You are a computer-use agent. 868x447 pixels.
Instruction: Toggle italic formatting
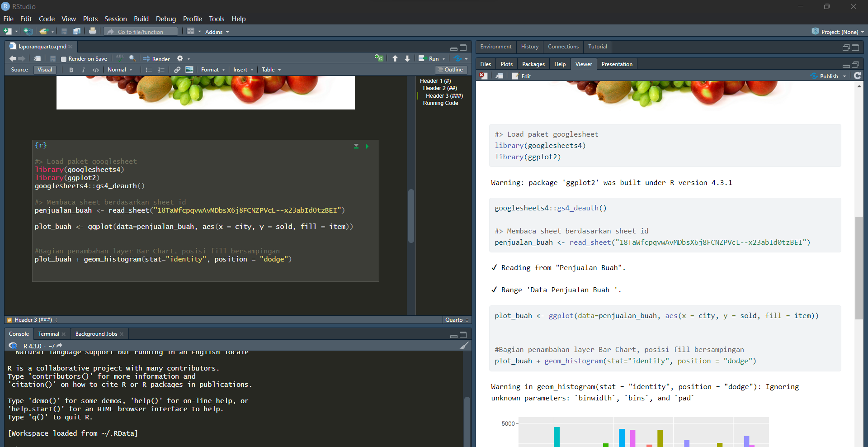(83, 70)
